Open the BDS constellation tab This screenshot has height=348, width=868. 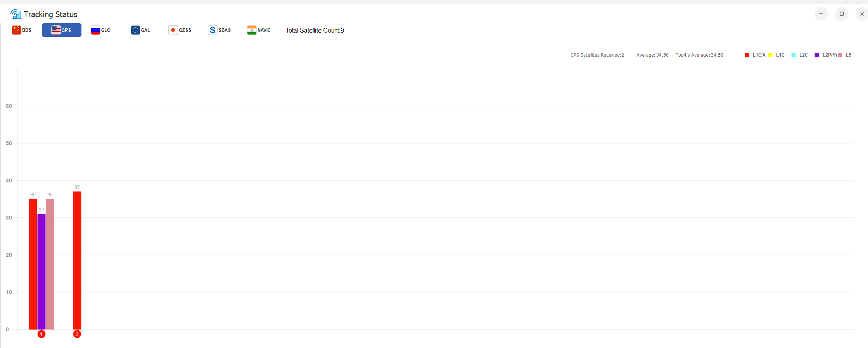coord(22,30)
